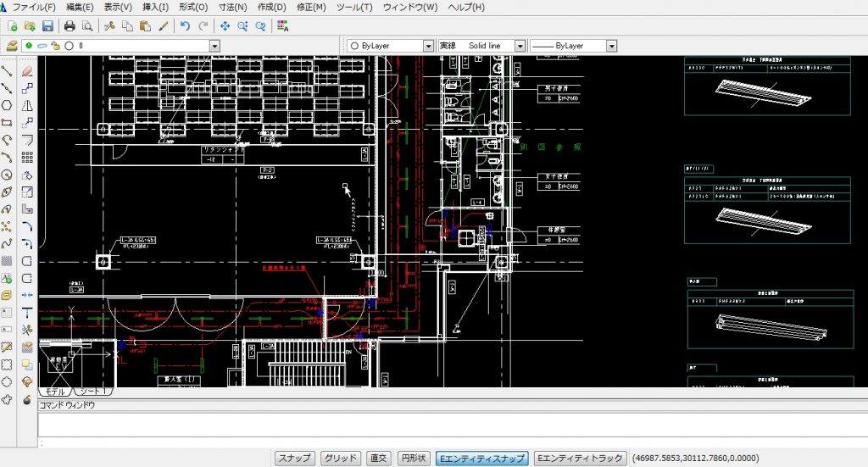Image resolution: width=868 pixels, height=467 pixels.
Task: Select the Polygon draw tool
Action: (x=7, y=106)
